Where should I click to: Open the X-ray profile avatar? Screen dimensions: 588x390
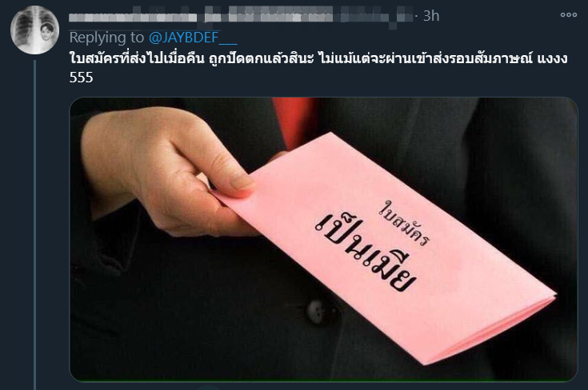[34, 30]
